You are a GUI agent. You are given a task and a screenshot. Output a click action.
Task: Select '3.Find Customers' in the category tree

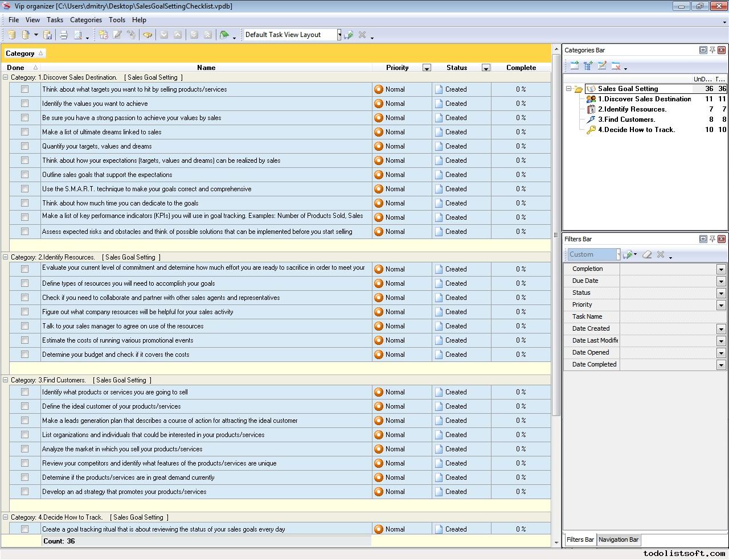pyautogui.click(x=626, y=120)
